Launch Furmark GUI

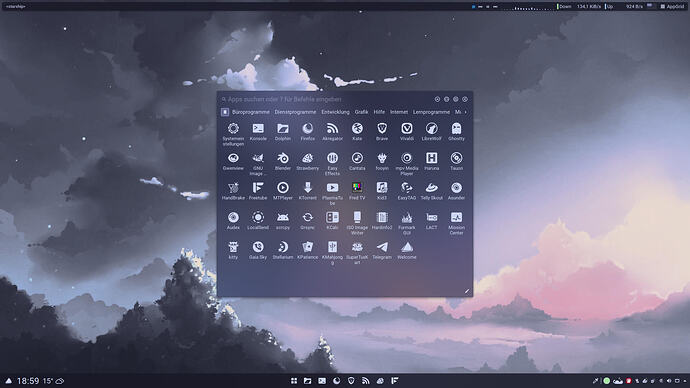tap(407, 223)
